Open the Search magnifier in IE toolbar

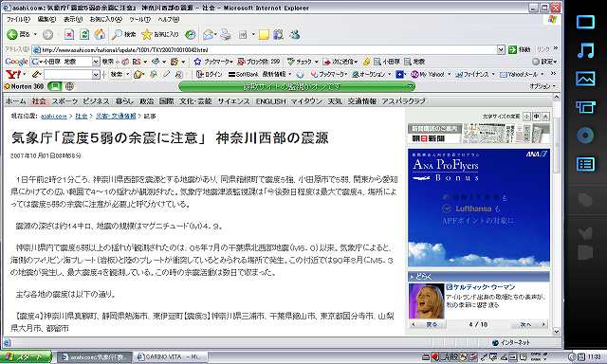tap(117, 35)
